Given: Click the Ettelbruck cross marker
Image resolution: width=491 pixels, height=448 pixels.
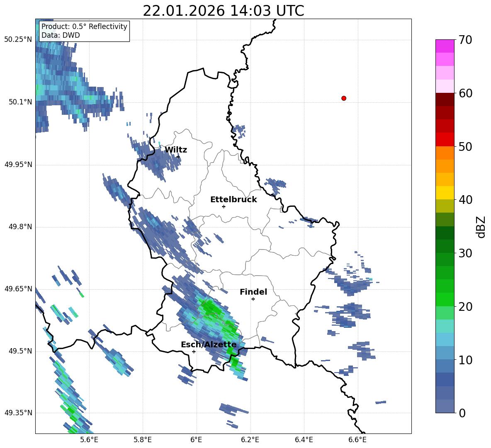Looking at the screenshot, I should [x=224, y=206].
